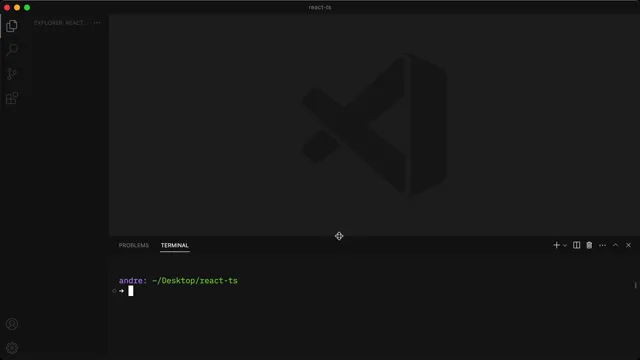Click the Explorer: REACT... panel title

[60, 23]
